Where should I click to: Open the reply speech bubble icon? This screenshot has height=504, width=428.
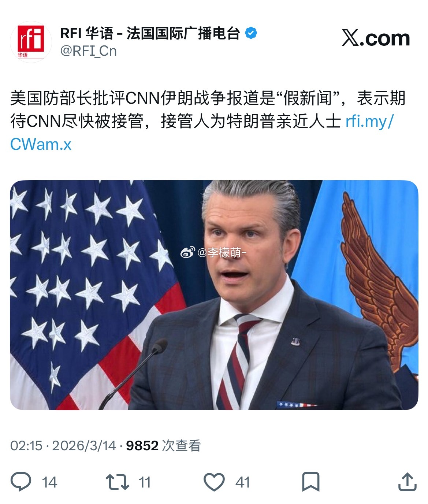coord(21,482)
